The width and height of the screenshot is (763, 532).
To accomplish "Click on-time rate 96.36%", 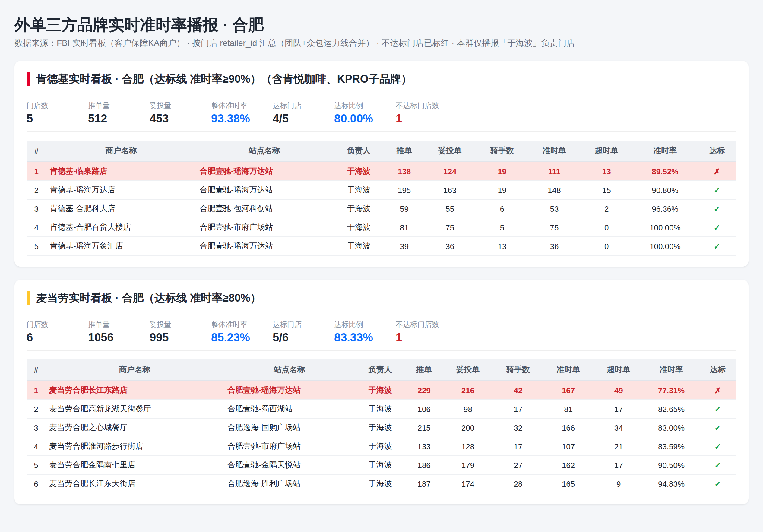I will (x=665, y=209).
